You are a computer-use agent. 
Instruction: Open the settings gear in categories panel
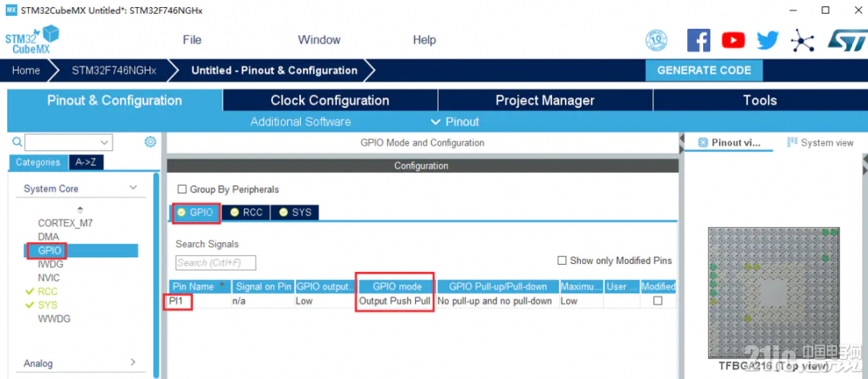tap(150, 142)
